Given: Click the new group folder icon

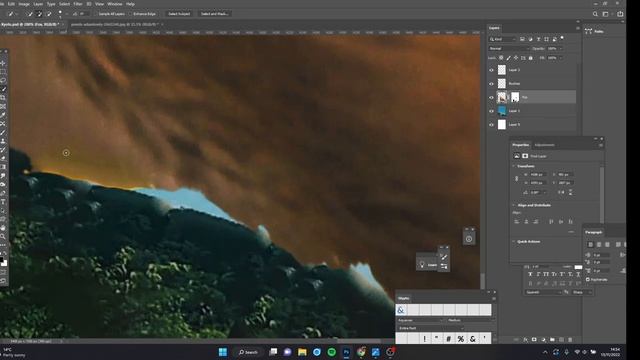Looking at the screenshot, I should pyautogui.click(x=552, y=340).
